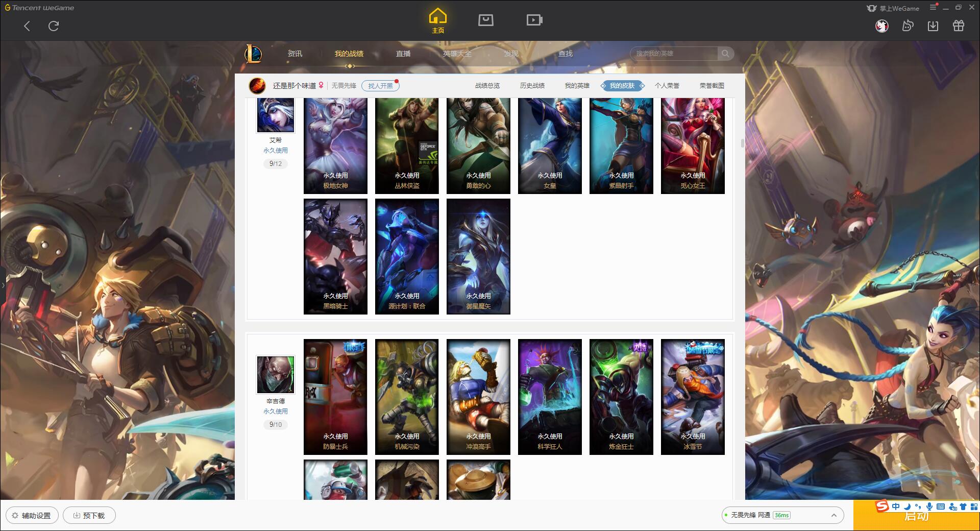Click the 辛吉德 champion portrait
Image resolution: width=980 pixels, height=531 pixels.
tap(276, 375)
